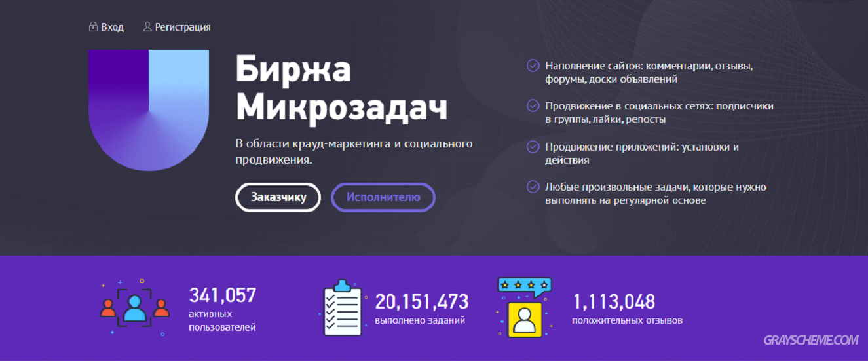The height and width of the screenshot is (361, 868).
Task: Click the active users people icon
Action: (x=135, y=308)
